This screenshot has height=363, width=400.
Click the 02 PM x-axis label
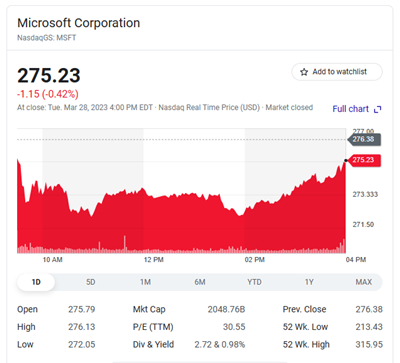point(255,260)
